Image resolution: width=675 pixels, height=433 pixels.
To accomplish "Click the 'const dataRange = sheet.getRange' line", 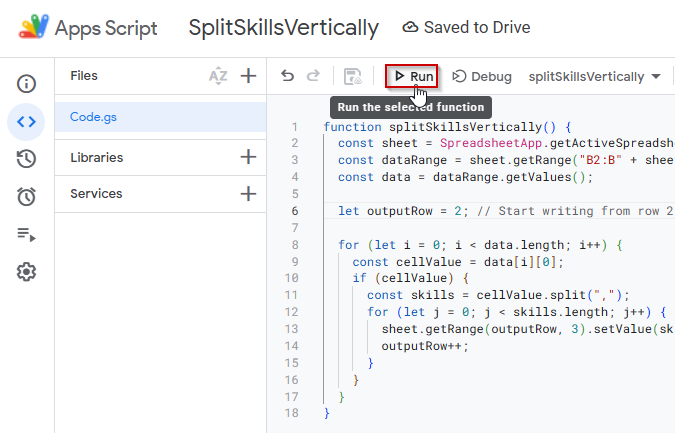I will click(506, 160).
